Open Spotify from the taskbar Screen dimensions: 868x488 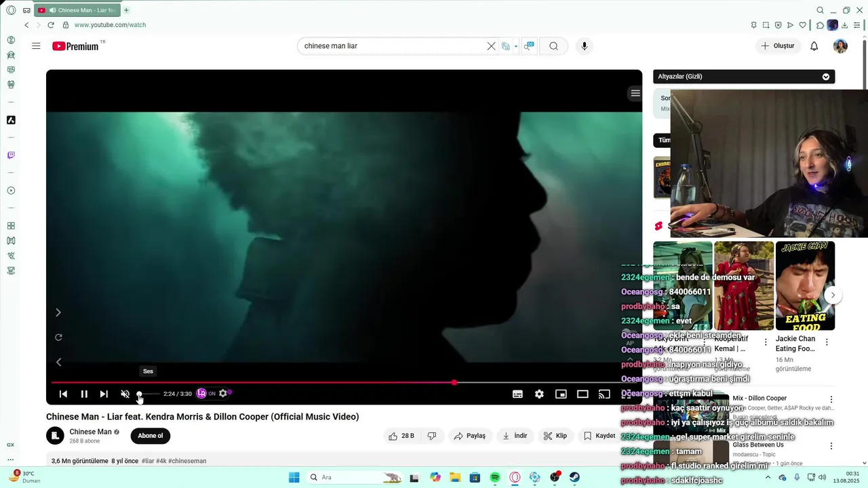pos(495,477)
